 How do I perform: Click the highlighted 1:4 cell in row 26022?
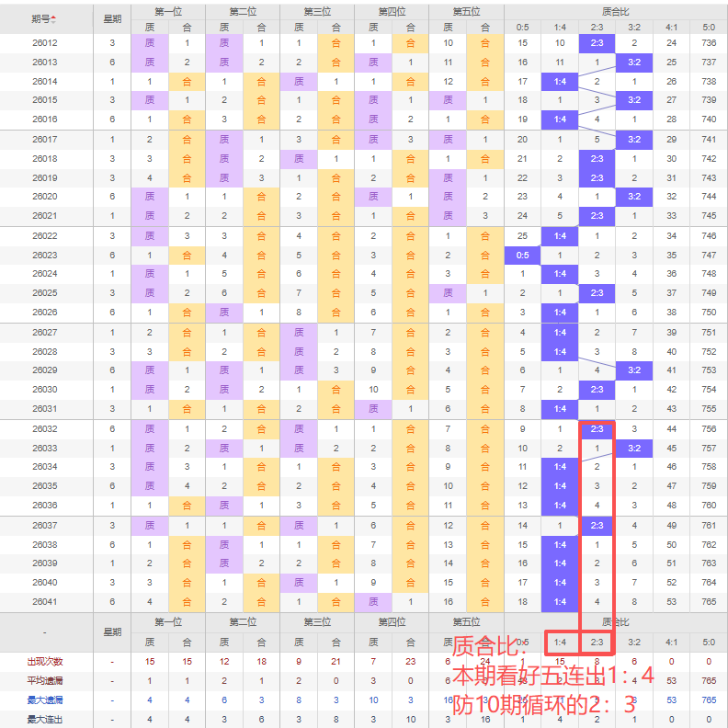pos(560,236)
